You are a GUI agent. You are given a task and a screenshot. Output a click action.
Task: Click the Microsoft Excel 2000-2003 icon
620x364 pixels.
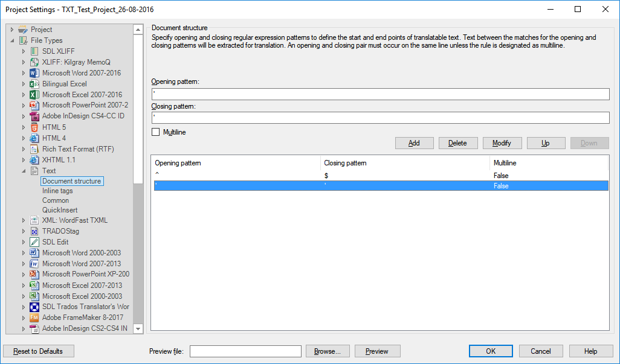click(34, 296)
